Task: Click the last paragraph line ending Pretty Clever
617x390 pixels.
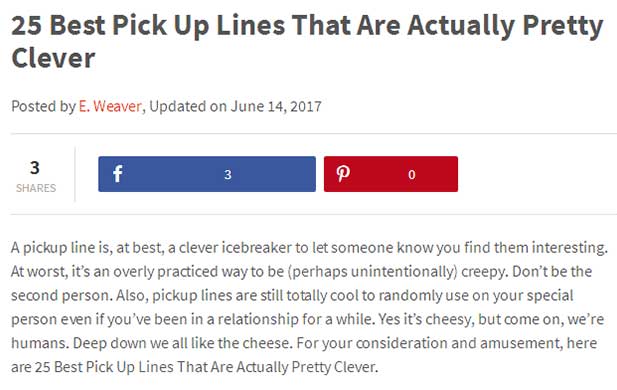Action: tap(194, 367)
